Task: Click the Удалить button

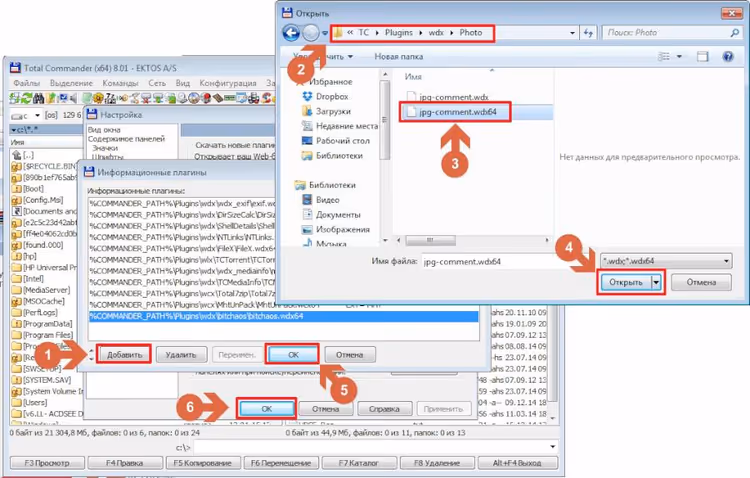Action: click(x=181, y=355)
